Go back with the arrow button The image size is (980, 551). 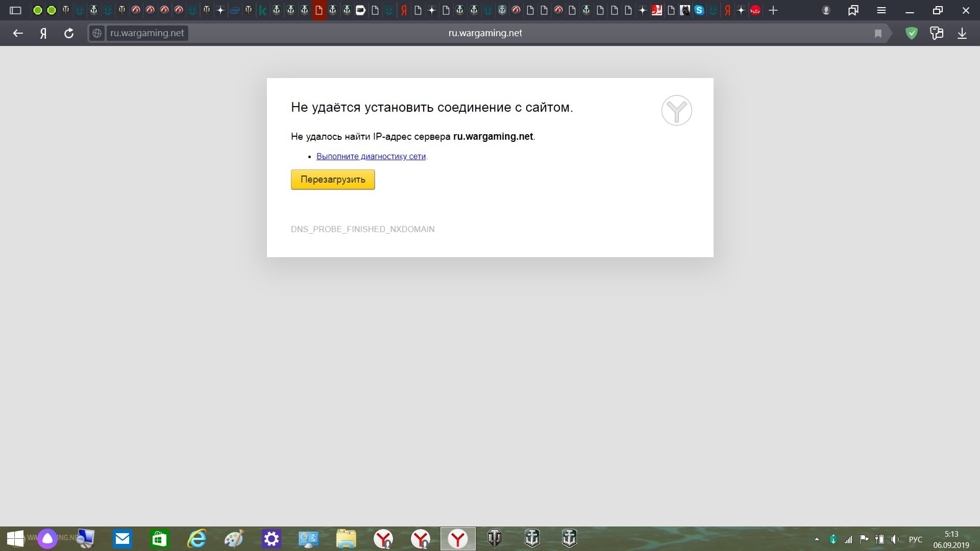tap(18, 33)
